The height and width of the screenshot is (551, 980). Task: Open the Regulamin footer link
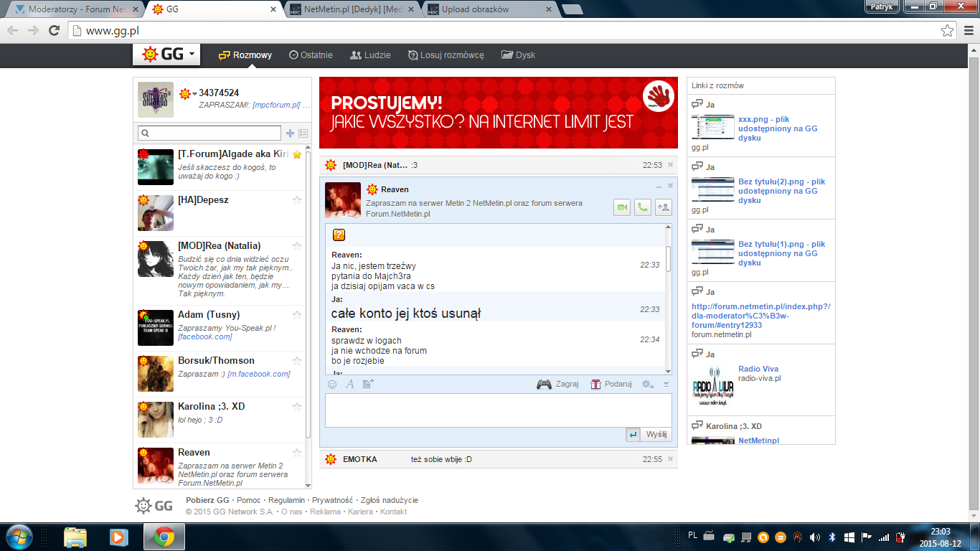286,500
